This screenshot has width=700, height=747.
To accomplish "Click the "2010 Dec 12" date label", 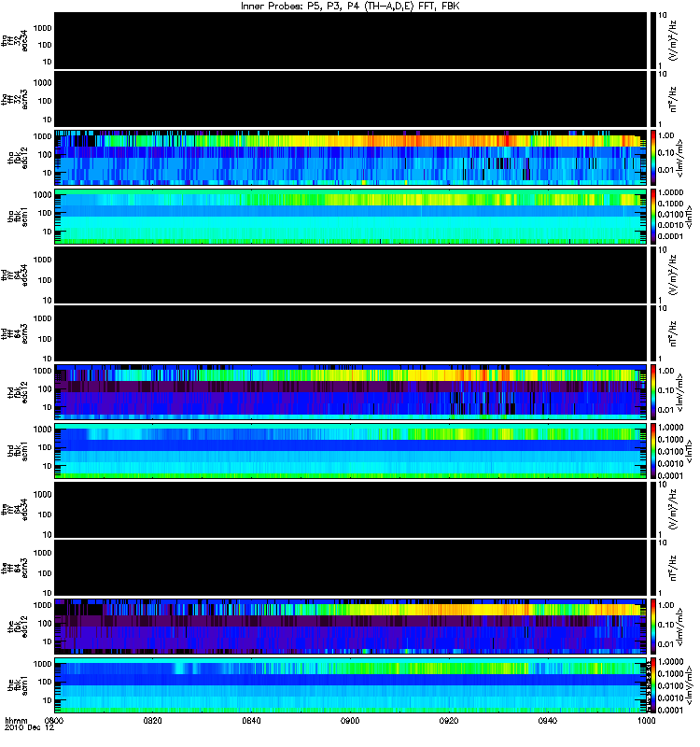I will coord(30,727).
